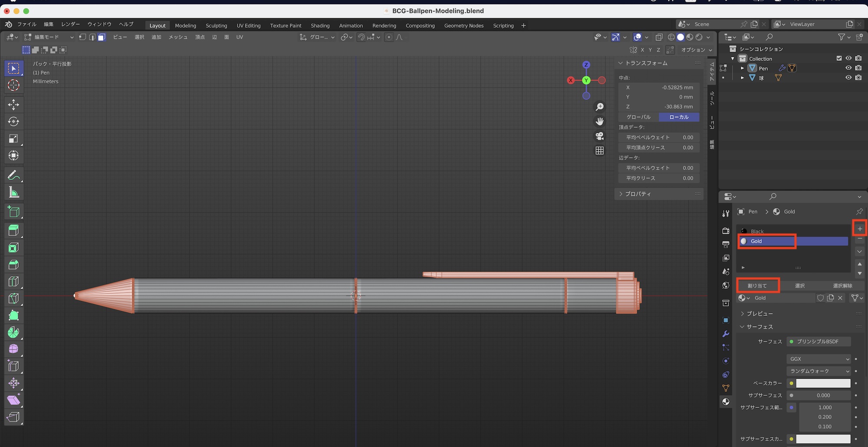Screen dimensions: 868x447
Task: Add a new material slot with plus
Action: tap(859, 228)
